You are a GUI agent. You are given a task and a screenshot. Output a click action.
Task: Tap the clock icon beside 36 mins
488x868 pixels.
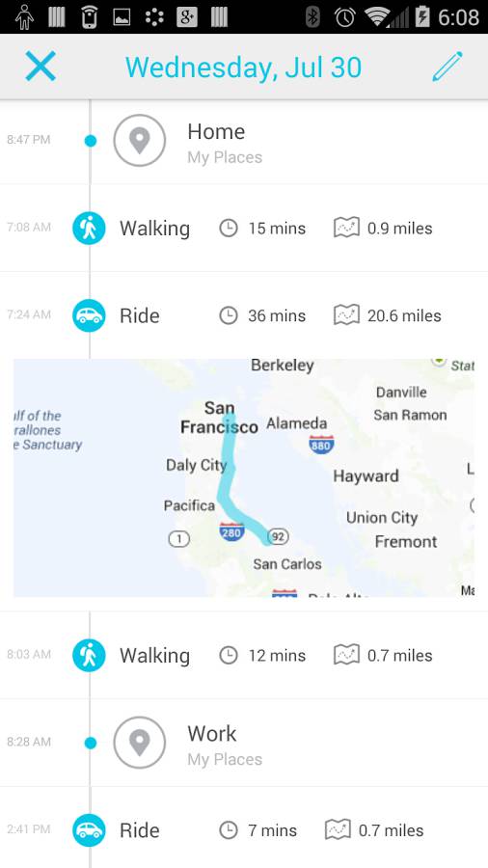229,315
